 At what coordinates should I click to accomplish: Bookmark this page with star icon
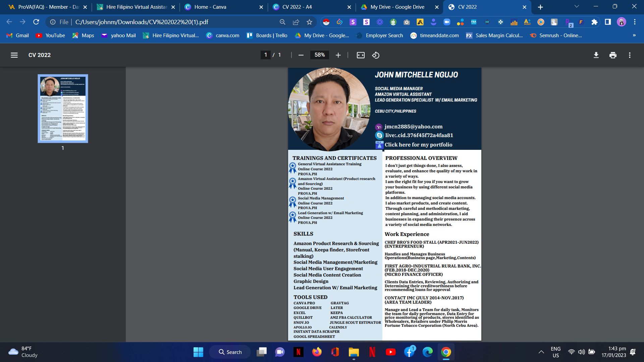tap(309, 22)
